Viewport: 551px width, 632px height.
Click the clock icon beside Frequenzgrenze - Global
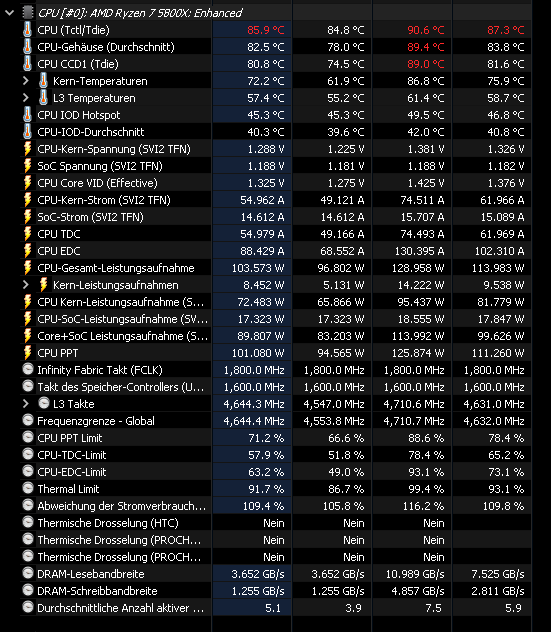(28, 420)
